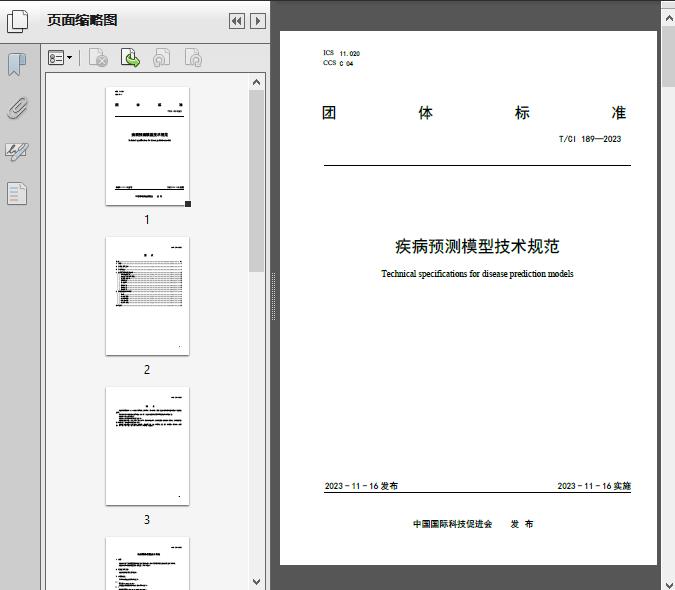Click the '团' heading character
This screenshot has height=590, width=675.
coord(329,113)
